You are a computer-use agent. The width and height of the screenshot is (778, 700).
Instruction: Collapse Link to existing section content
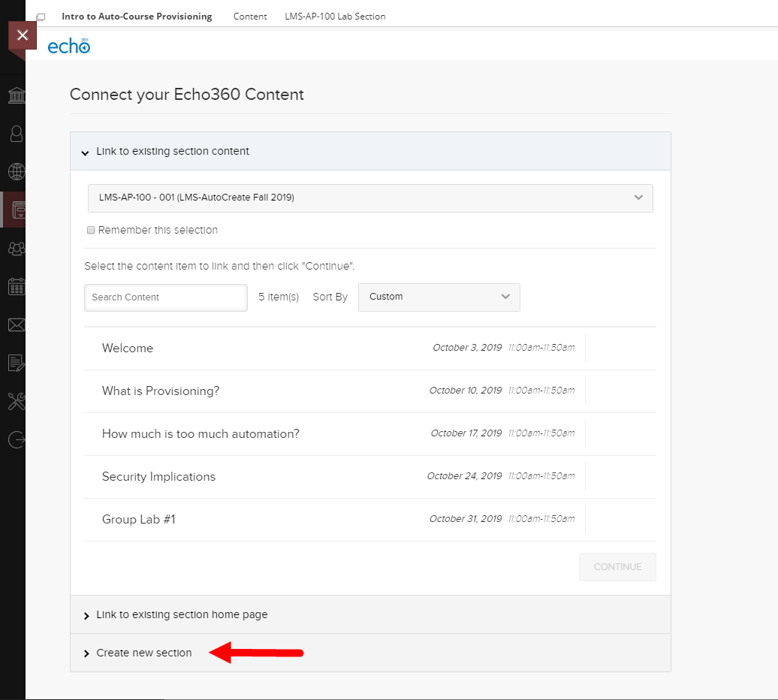pyautogui.click(x=370, y=151)
